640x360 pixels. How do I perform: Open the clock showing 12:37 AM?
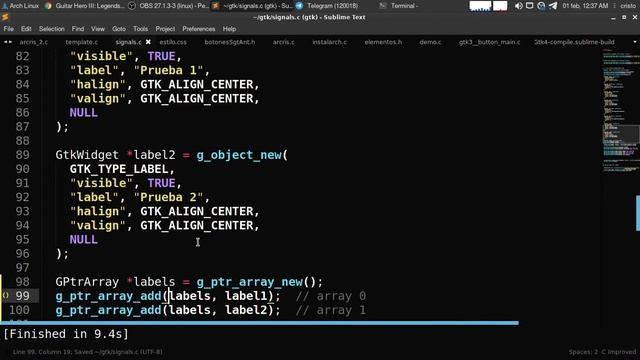585,6
